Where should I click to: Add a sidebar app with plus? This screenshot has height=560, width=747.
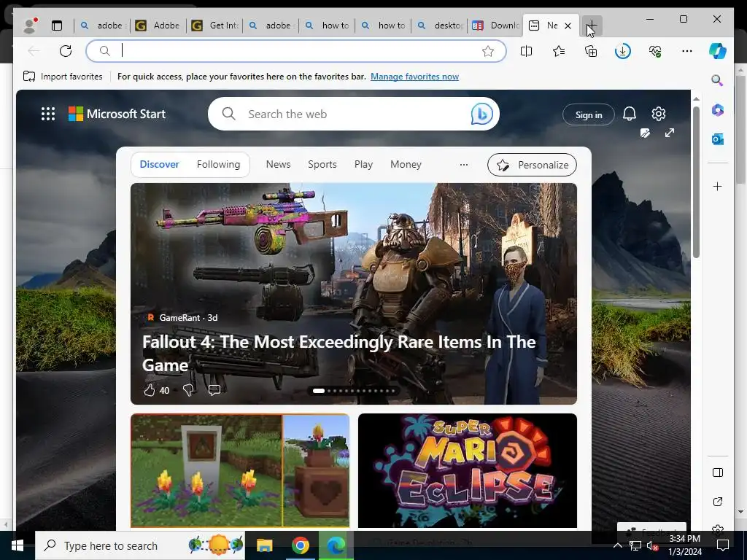click(x=718, y=186)
